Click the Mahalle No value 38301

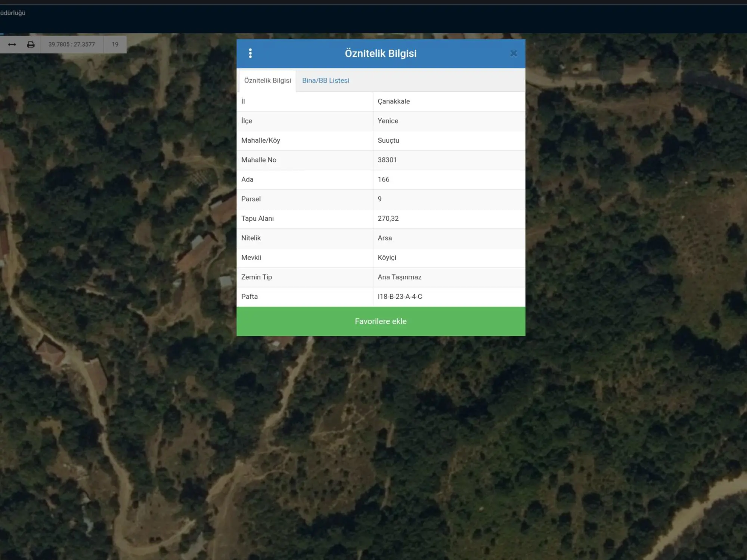coord(387,160)
